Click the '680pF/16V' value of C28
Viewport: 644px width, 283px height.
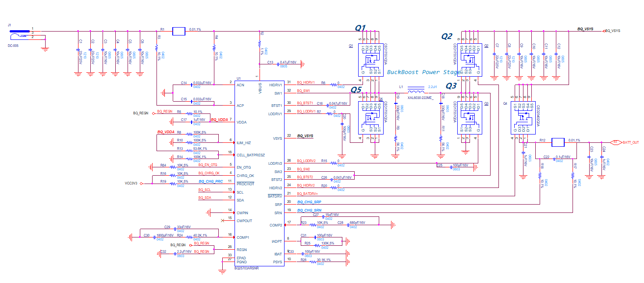pos(358,223)
